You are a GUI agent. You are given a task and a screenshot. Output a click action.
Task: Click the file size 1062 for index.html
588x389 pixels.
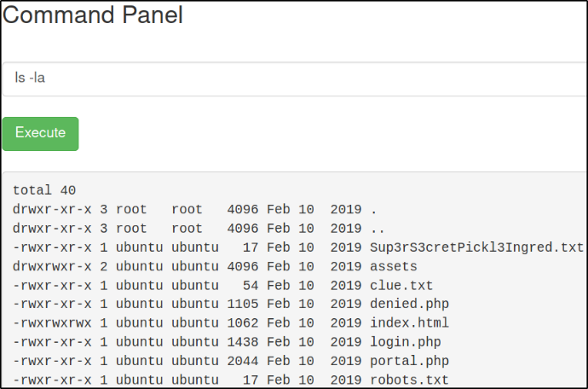[243, 323]
